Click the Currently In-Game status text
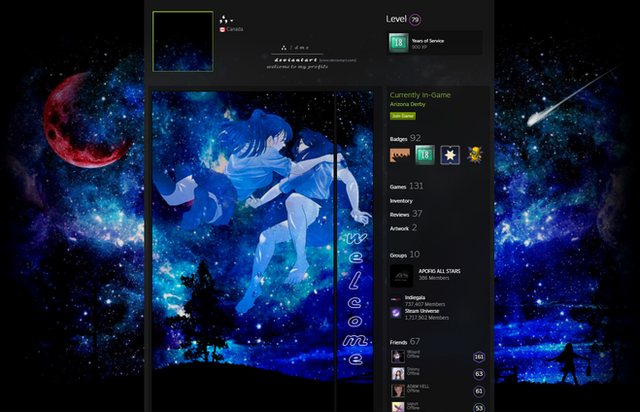Image resolution: width=640 pixels, height=412 pixels. click(420, 95)
